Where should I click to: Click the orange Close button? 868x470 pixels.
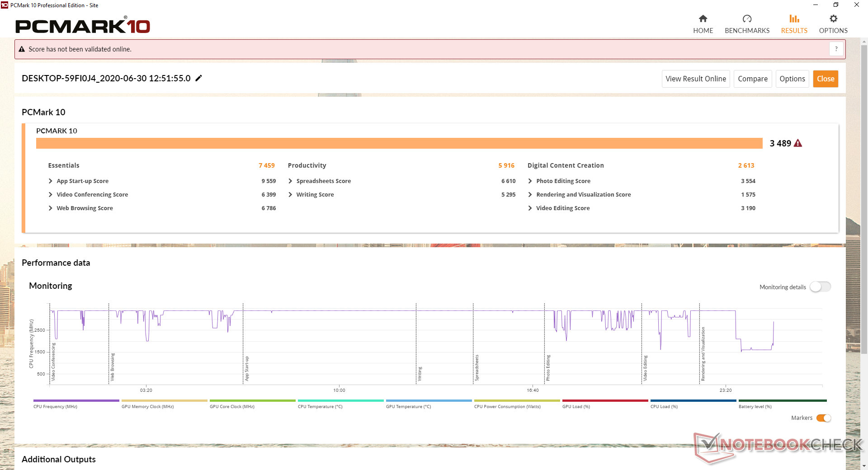coord(826,79)
